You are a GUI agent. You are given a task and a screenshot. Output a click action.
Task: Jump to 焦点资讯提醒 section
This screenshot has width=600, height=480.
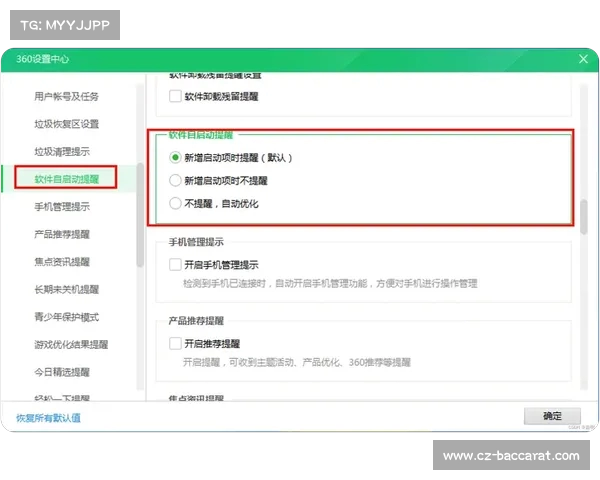62,262
